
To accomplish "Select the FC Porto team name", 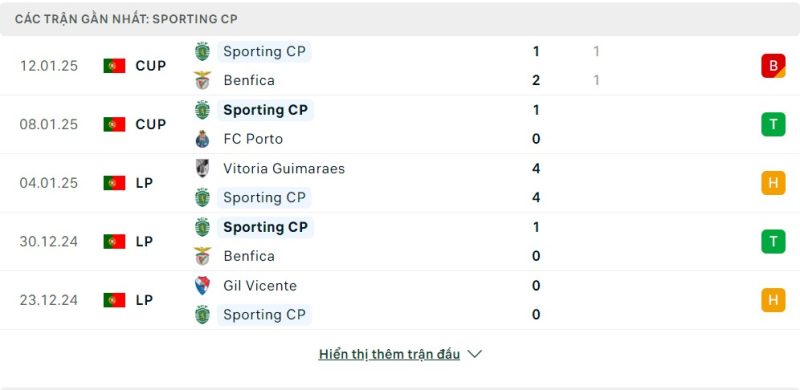I will [253, 139].
